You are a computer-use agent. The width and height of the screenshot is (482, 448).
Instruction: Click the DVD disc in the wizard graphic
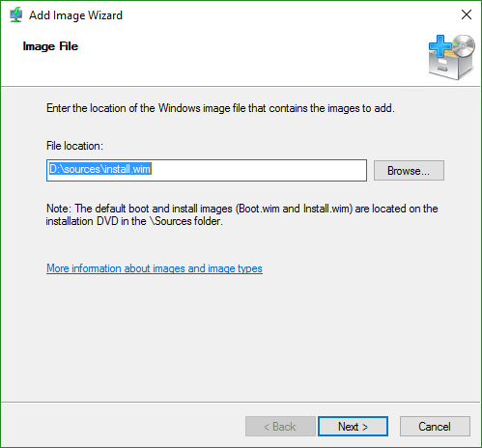(464, 45)
